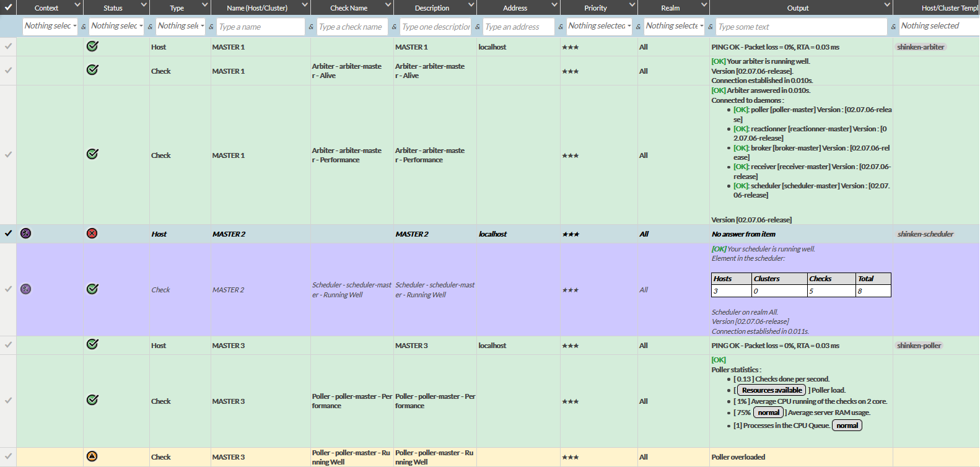The width and height of the screenshot is (980, 467).
Task: Open the Status filter dropdown
Action: click(116, 26)
